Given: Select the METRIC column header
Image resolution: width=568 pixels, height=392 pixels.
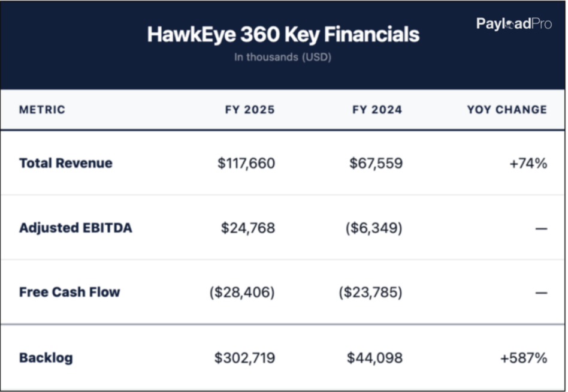Looking at the screenshot, I should [x=42, y=110].
